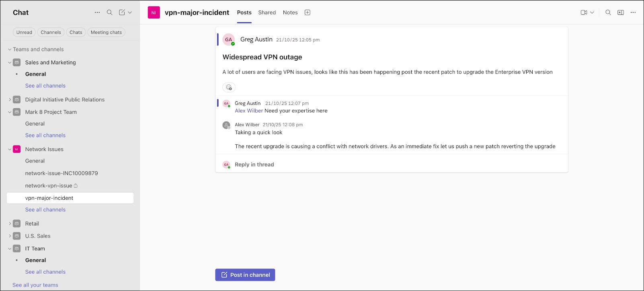
Task: Add a reaction to the VPN outage post
Action: pos(229,87)
